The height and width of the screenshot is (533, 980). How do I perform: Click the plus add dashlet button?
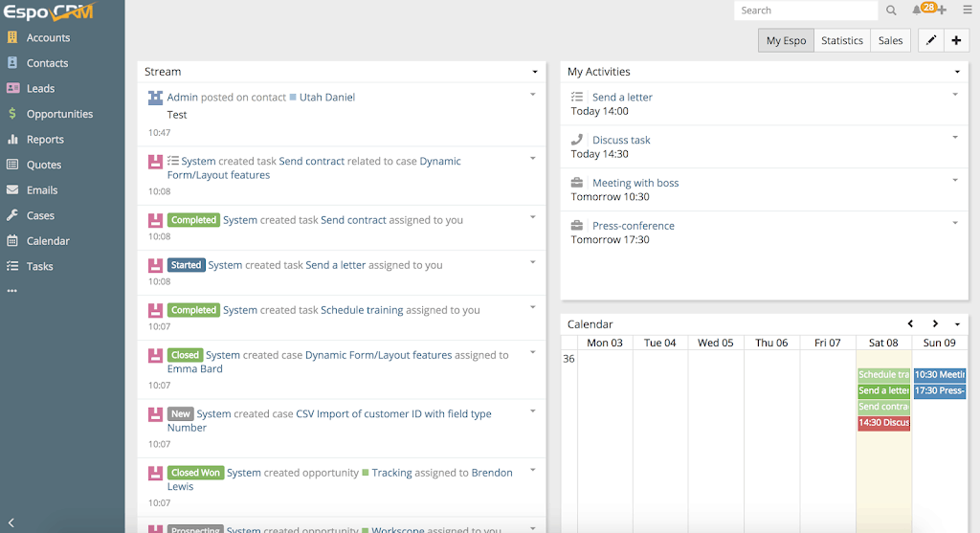tap(956, 40)
